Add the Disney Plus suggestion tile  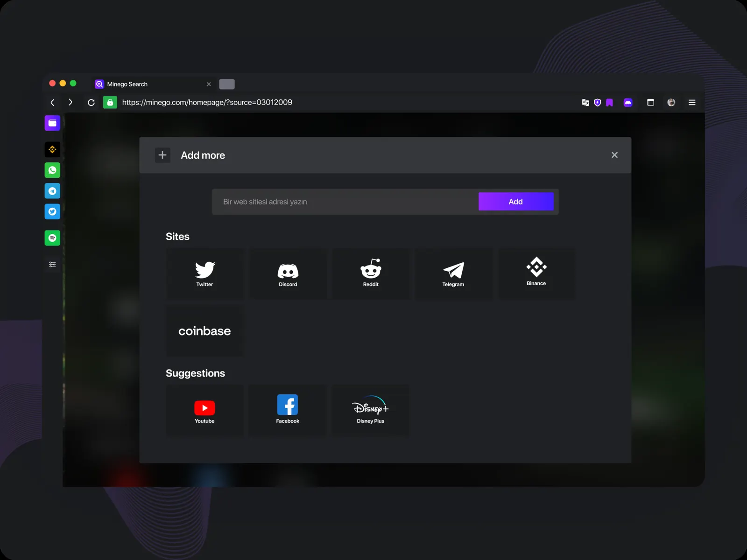pyautogui.click(x=371, y=411)
